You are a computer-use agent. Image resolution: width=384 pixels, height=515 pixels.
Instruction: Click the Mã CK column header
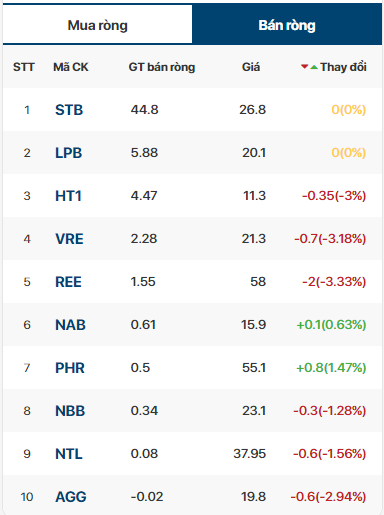(71, 67)
